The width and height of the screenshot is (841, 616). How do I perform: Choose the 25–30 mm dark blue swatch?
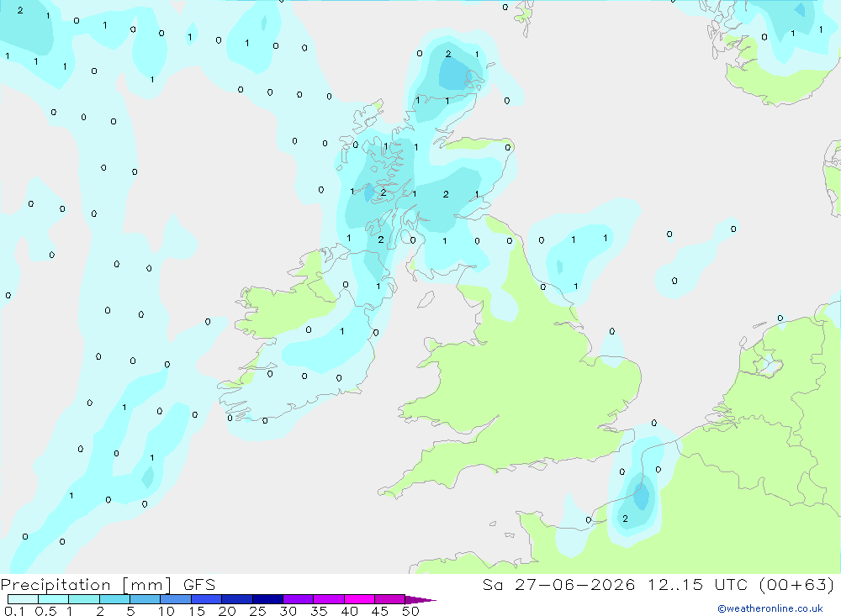(x=267, y=599)
